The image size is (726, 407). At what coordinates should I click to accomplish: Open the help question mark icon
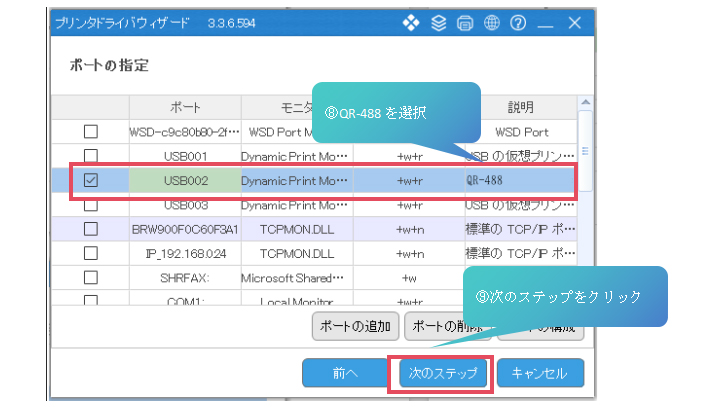518,22
